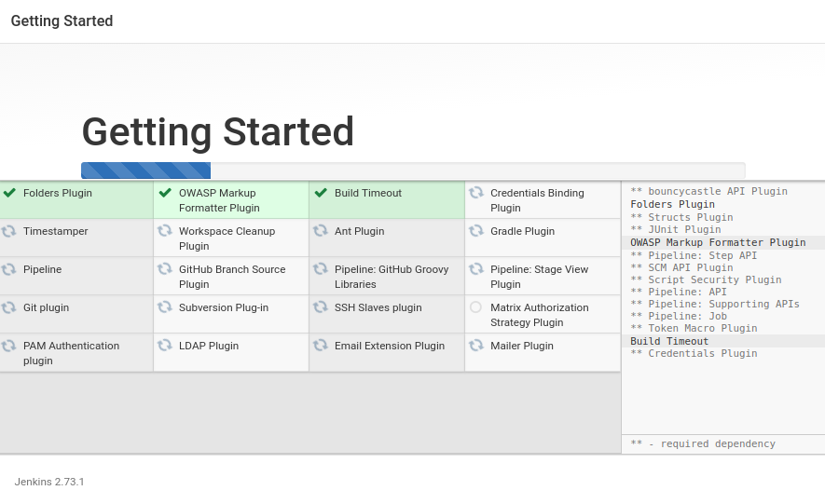Click OWASP Markup Formatter Plugin log line
Screen dimensions: 825x504
point(718,242)
